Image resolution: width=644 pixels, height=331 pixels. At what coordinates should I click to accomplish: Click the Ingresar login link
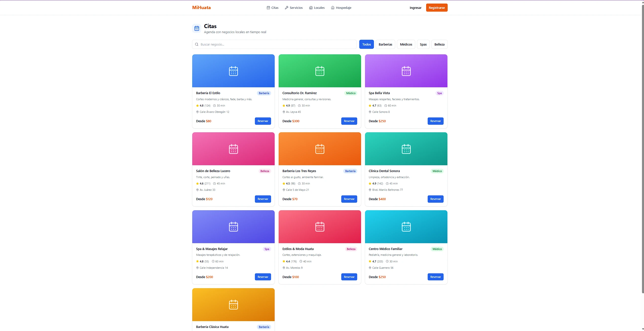415,8
